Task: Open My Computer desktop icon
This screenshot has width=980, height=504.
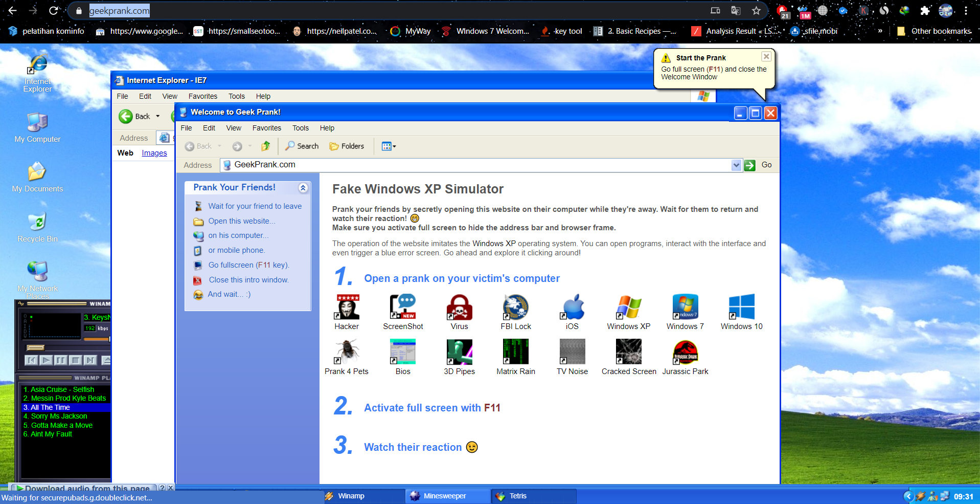Action: pyautogui.click(x=37, y=128)
